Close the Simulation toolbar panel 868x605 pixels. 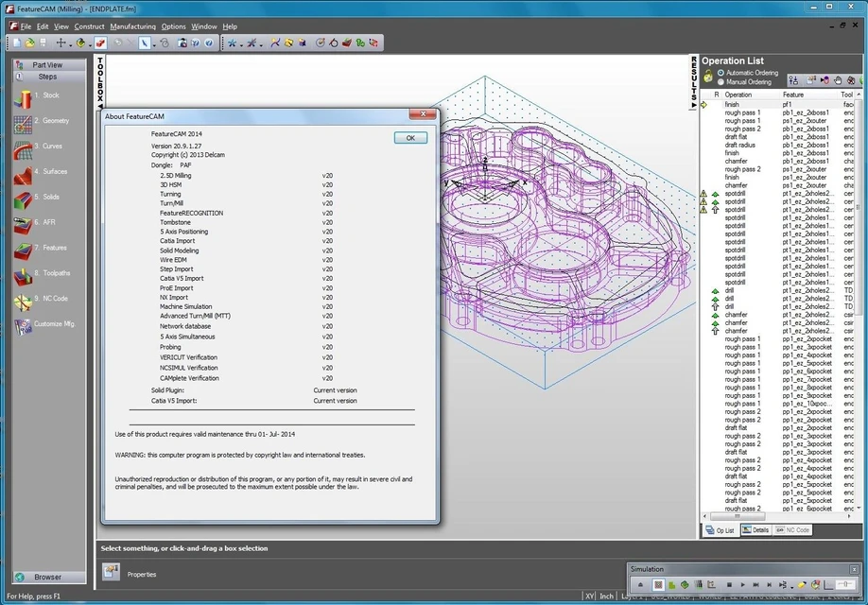854,569
